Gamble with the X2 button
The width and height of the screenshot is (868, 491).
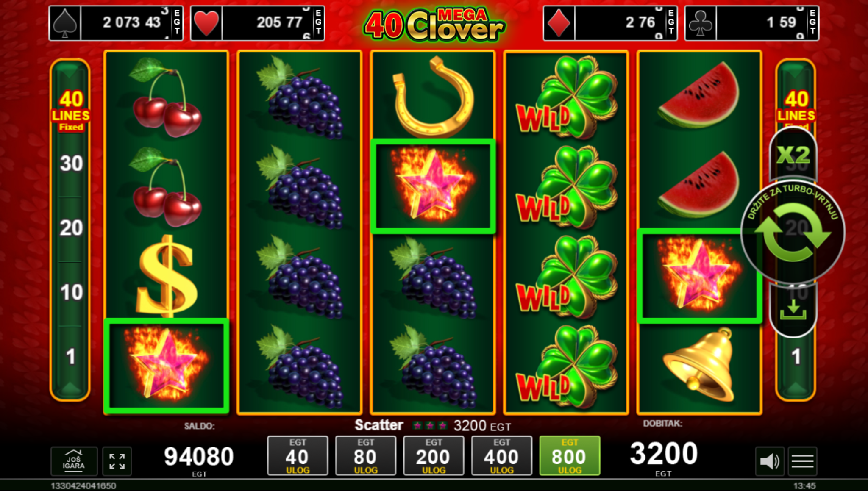(x=793, y=155)
